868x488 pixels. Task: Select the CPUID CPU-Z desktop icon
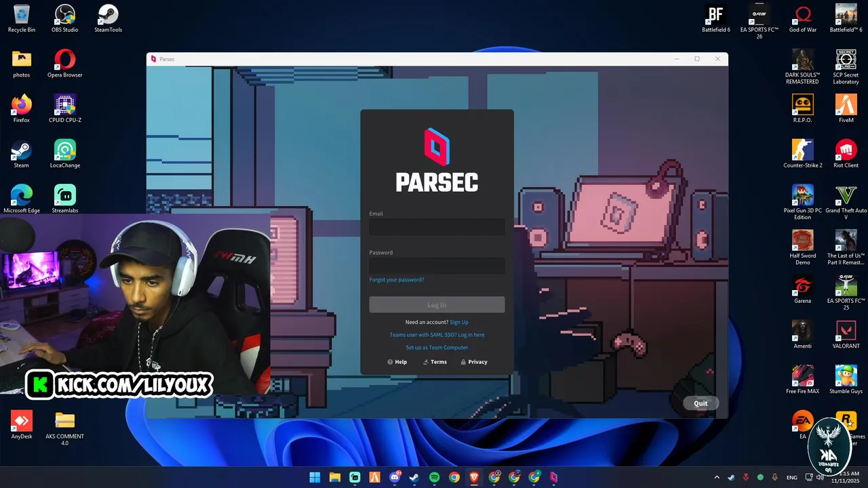coord(65,109)
